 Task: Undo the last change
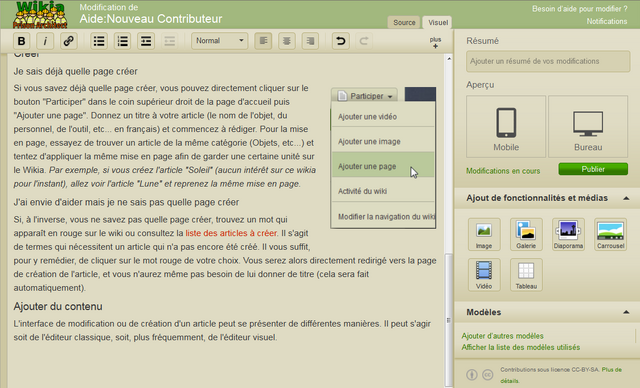tap(340, 41)
